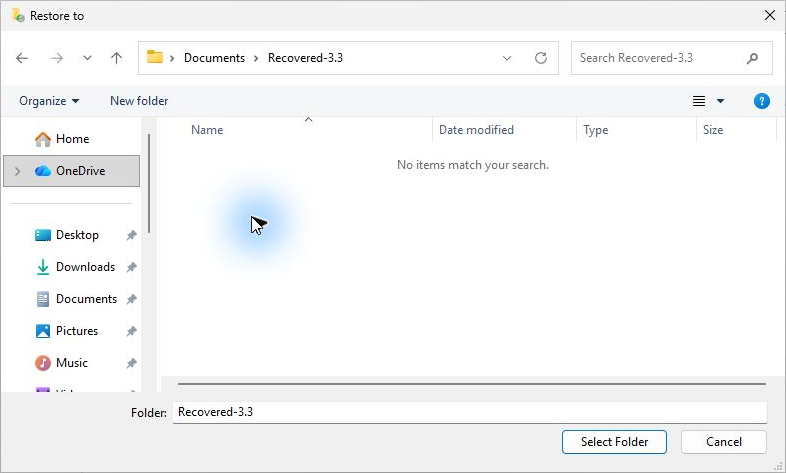Go up one folder level
The width and height of the screenshot is (786, 473).
[x=116, y=58]
